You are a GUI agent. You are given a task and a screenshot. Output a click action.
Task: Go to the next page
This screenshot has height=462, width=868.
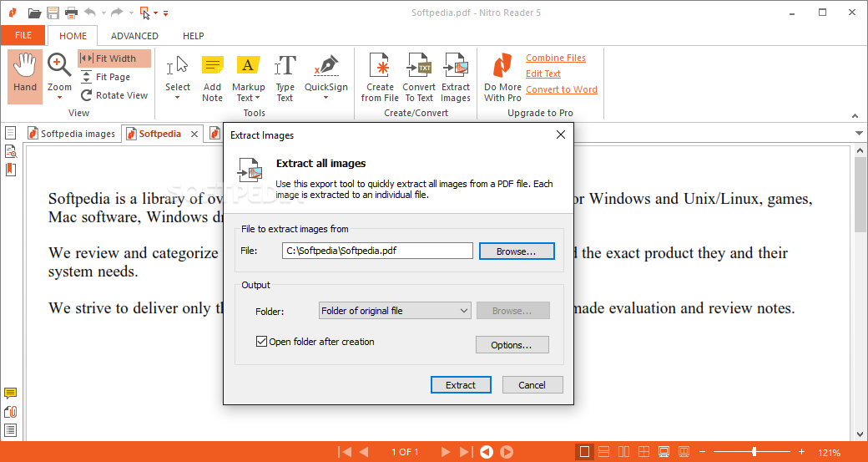446,452
